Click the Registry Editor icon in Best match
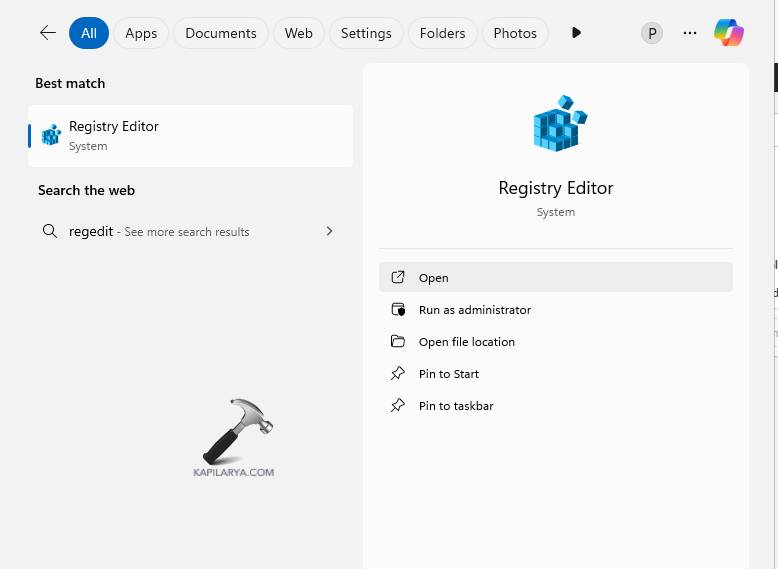The width and height of the screenshot is (778, 569). (51, 135)
